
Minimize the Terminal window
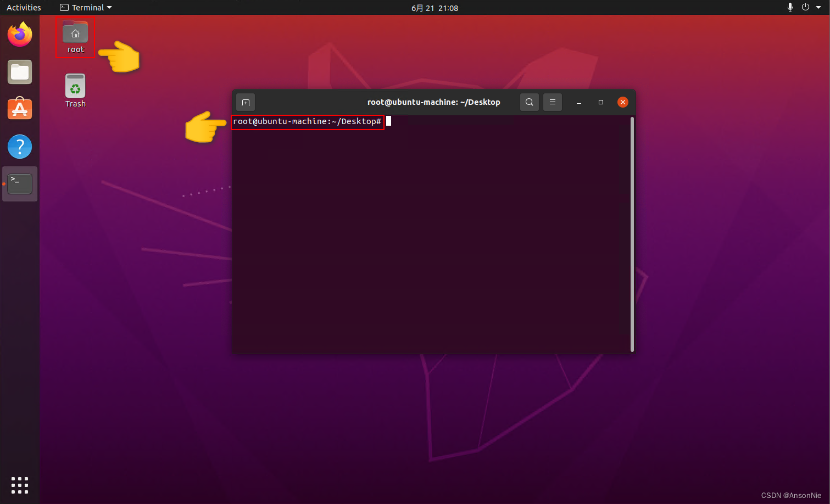[x=579, y=102]
